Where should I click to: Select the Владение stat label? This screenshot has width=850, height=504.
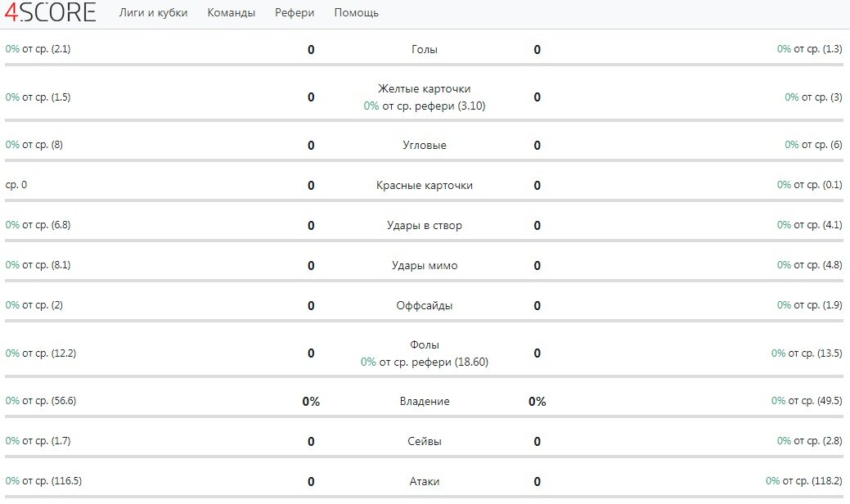pos(425,401)
